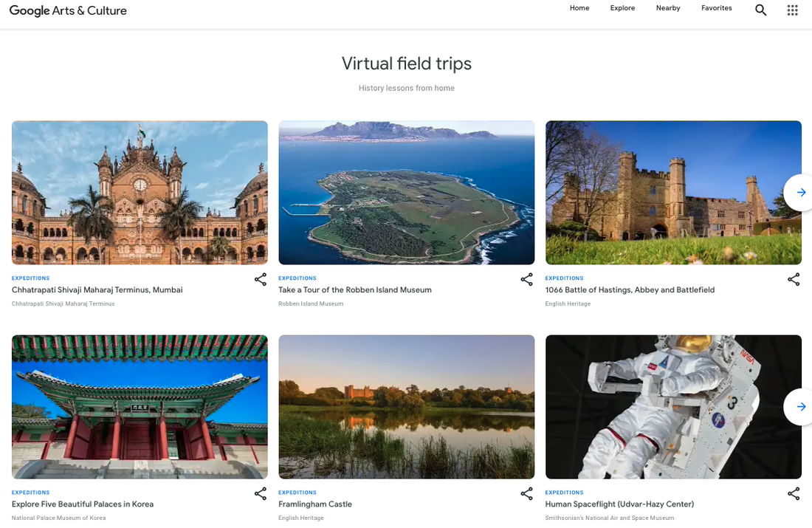Open the NASA astronaut spacesuit photo
The height and width of the screenshot is (528, 812).
pyautogui.click(x=673, y=407)
